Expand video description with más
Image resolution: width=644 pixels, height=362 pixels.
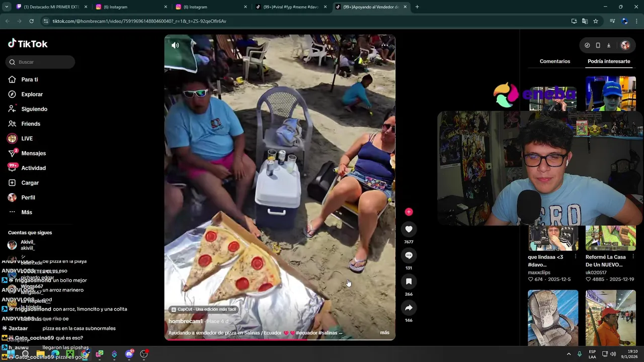384,332
